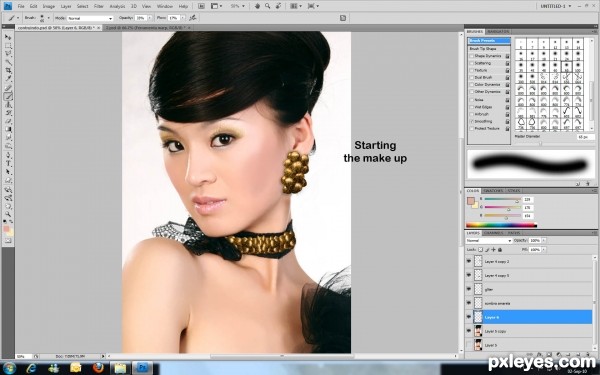The height and width of the screenshot is (375, 600).
Task: Select the Eraser tool
Action: (x=8, y=121)
